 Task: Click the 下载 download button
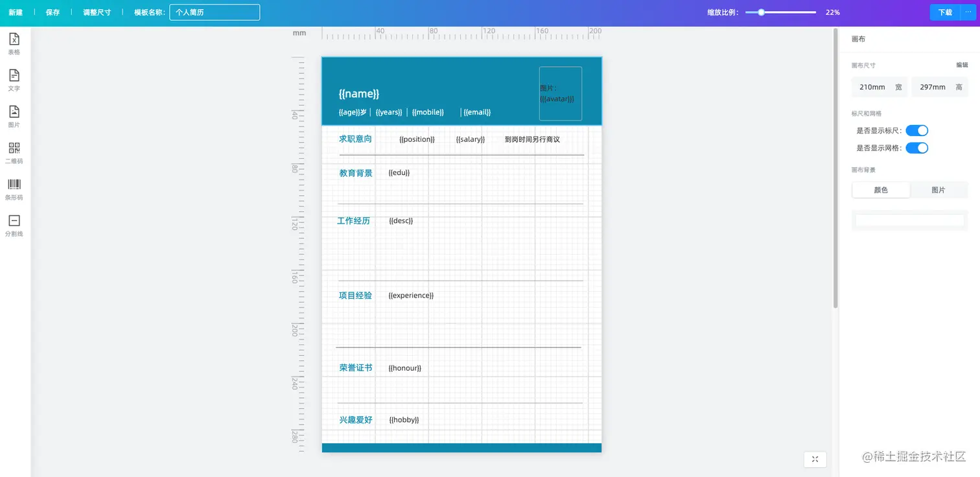pyautogui.click(x=946, y=12)
